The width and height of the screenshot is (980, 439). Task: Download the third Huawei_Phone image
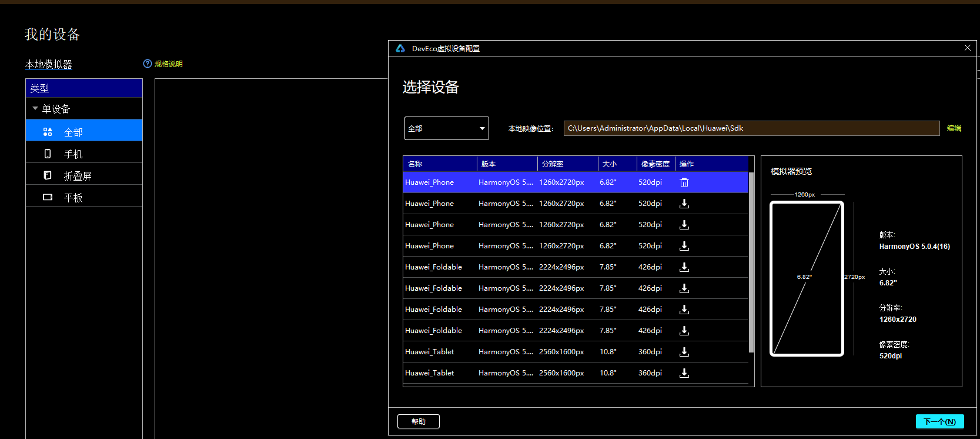click(x=684, y=225)
